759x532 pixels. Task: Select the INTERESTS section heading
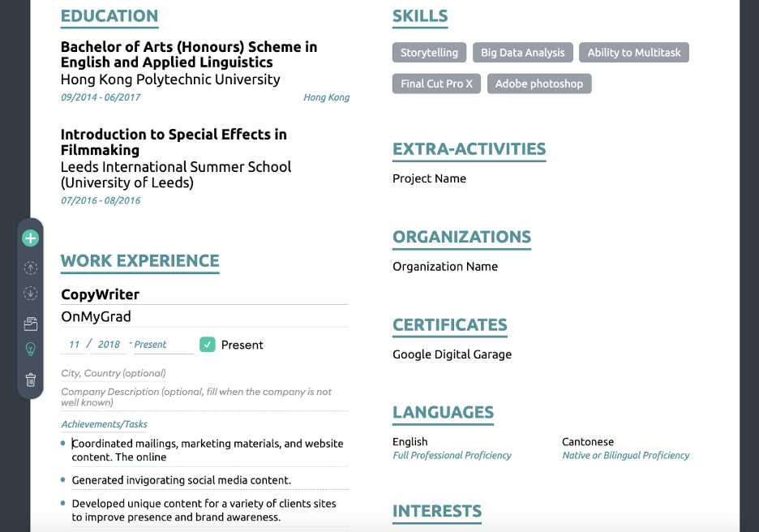tap(437, 511)
